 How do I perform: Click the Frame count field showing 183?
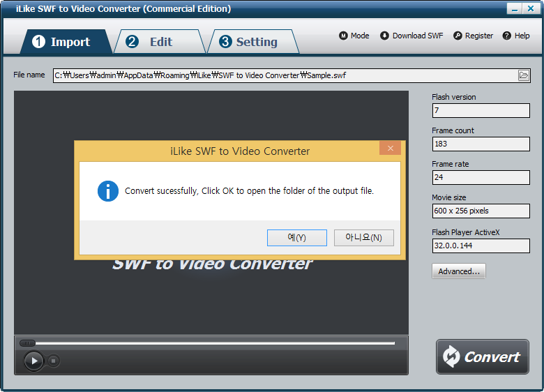coord(481,144)
